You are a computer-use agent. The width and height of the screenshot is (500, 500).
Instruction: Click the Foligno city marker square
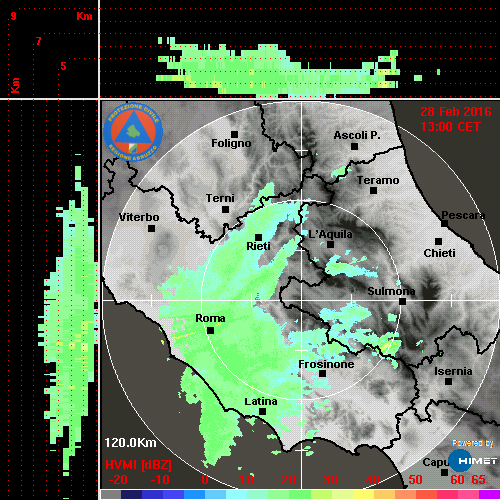point(234,134)
